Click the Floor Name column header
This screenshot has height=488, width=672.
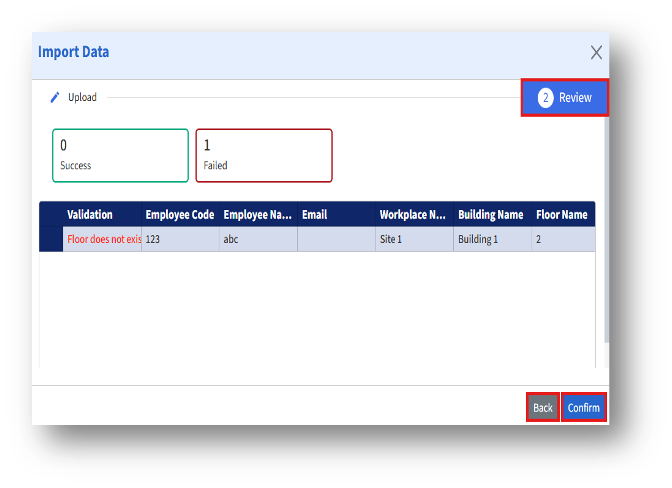[563, 214]
